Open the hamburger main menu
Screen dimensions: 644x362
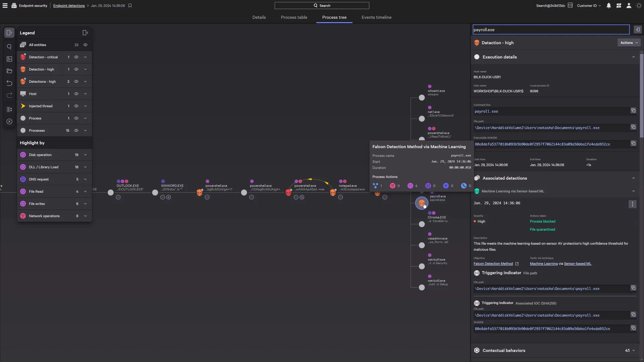coord(5,6)
